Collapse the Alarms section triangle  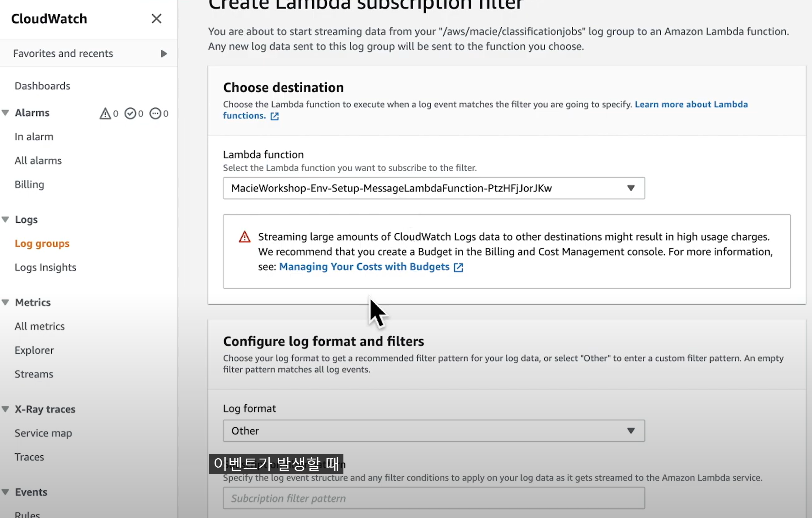coord(5,113)
